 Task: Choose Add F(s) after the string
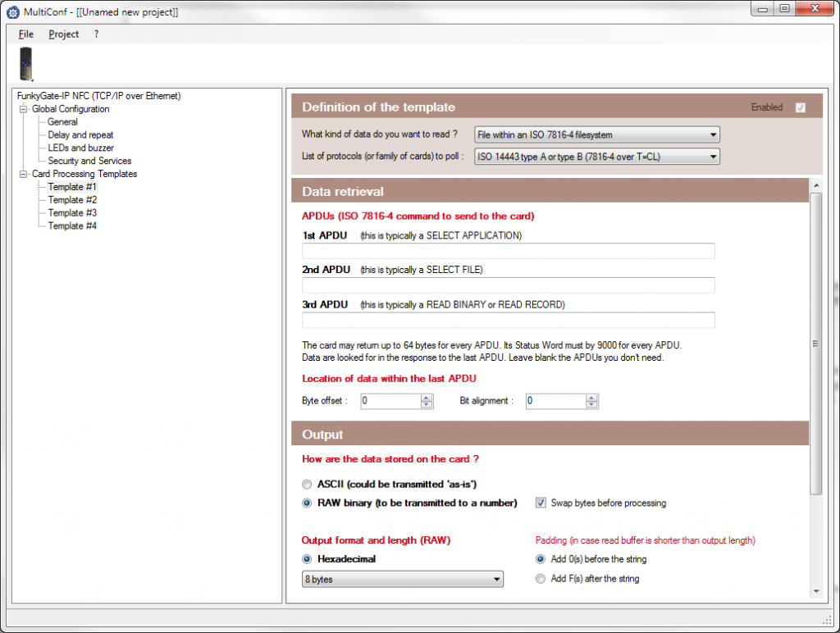point(541,579)
